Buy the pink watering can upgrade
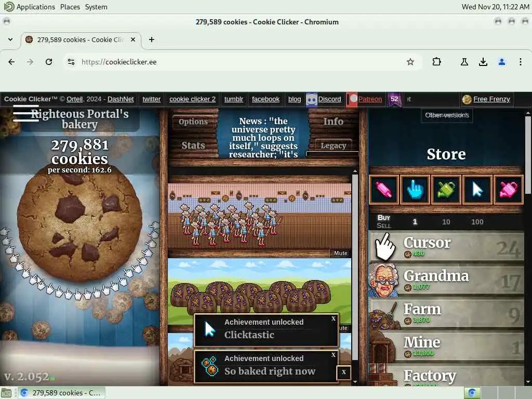 (x=509, y=190)
